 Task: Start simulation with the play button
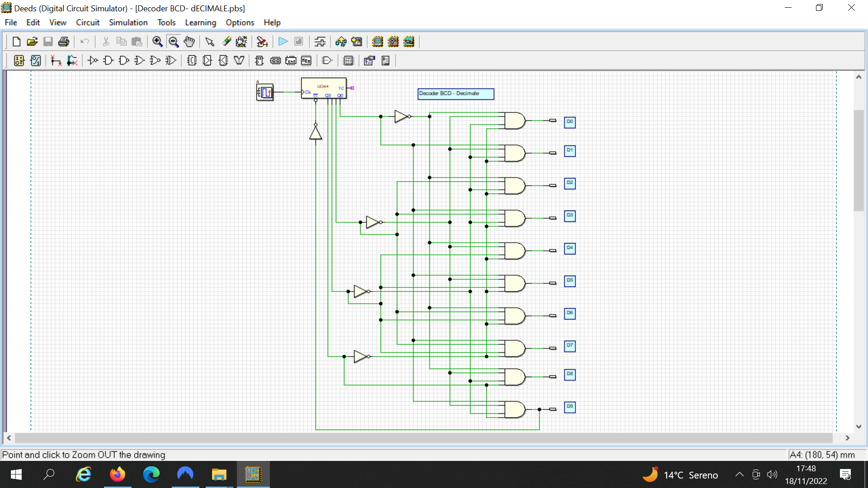283,42
